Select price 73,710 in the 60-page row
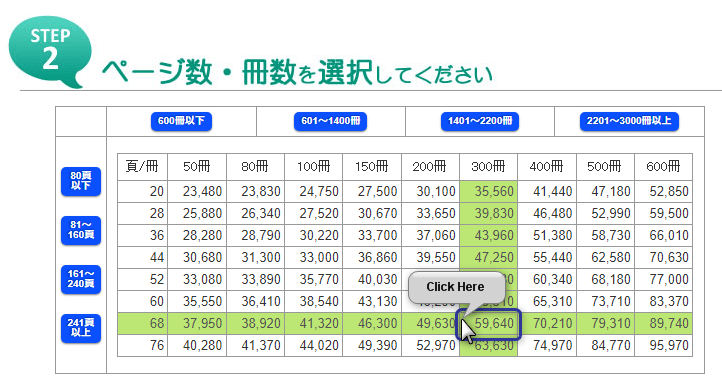722x385 pixels. click(x=606, y=302)
